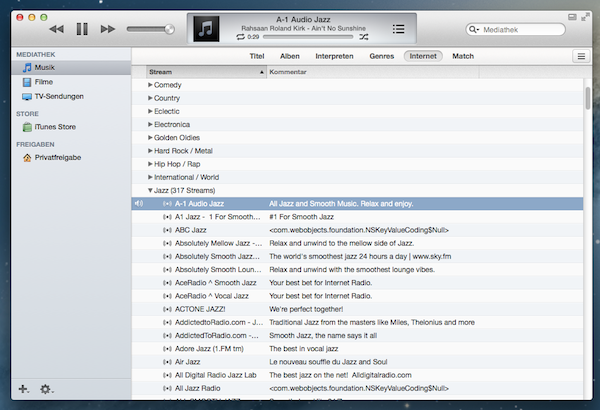Select the Absolutely Smooth Lounge stream
The height and width of the screenshot is (410, 600).
click(x=357, y=270)
